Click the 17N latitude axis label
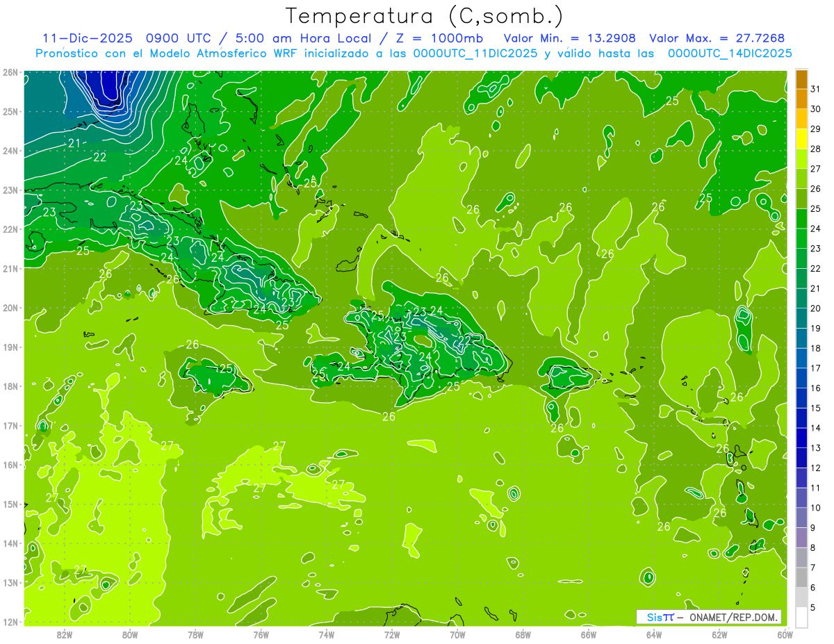 [10, 426]
